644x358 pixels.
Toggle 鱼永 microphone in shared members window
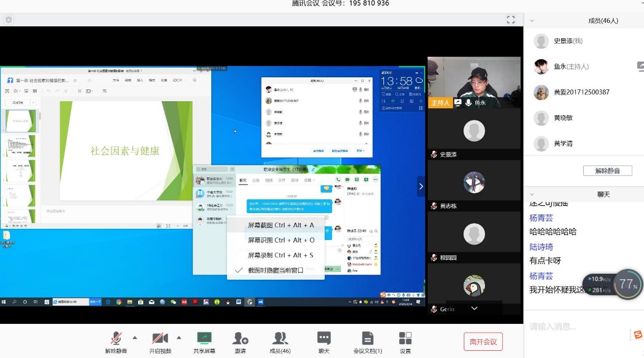(360, 89)
